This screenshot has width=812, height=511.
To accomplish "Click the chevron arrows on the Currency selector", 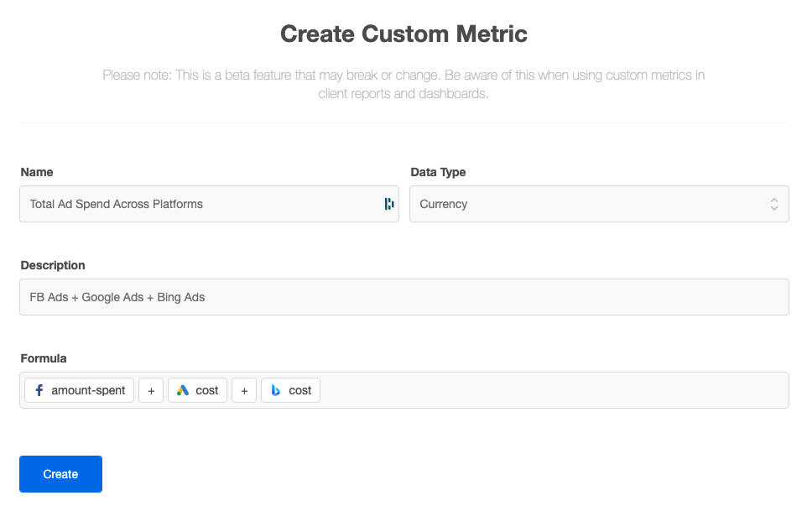I will pos(773,204).
